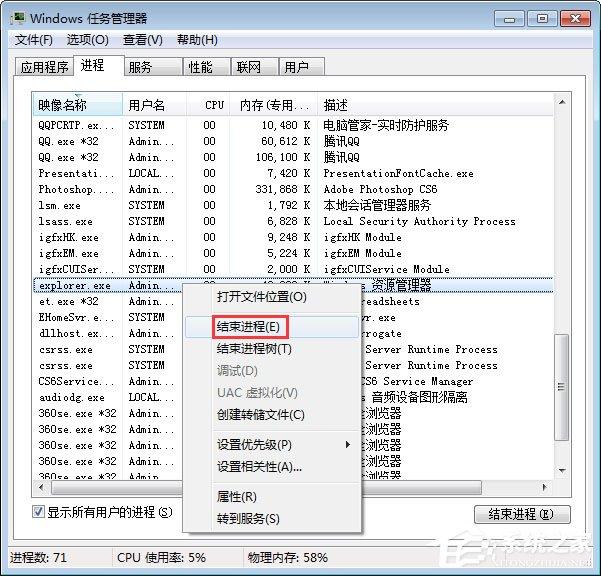Select the QQPCRTP.ex... process row
Image resolution: width=601 pixels, height=576 pixels.
[x=293, y=125]
